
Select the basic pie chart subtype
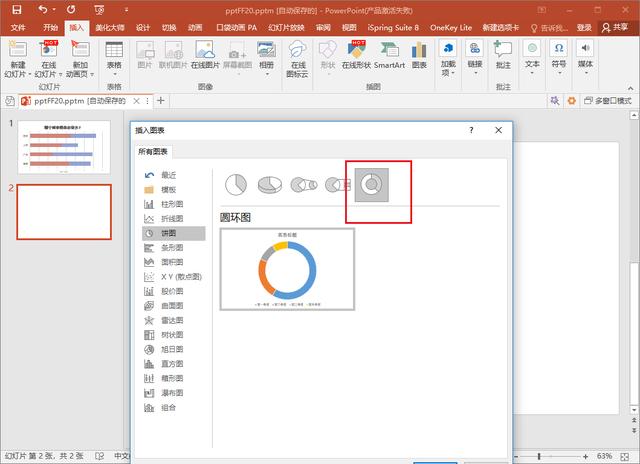(x=235, y=185)
